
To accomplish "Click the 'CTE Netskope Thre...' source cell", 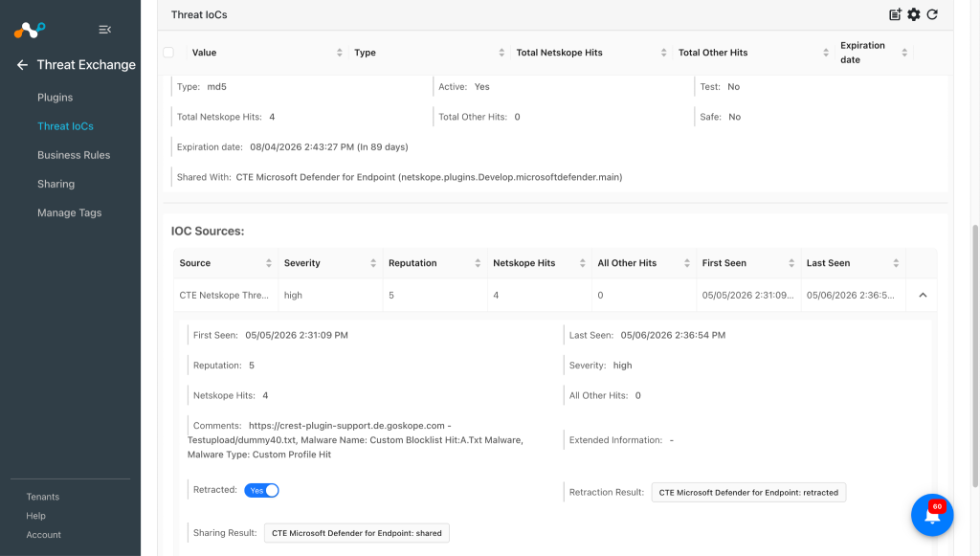I will pyautogui.click(x=224, y=295).
